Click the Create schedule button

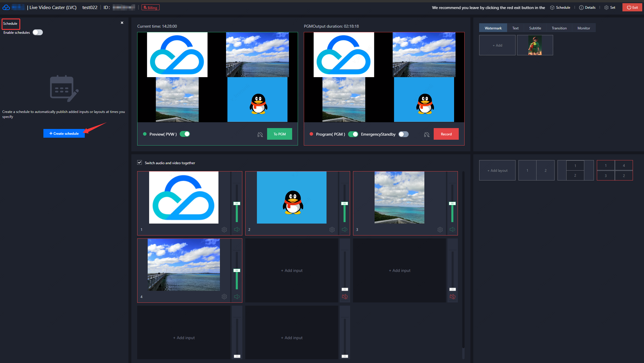tap(64, 133)
